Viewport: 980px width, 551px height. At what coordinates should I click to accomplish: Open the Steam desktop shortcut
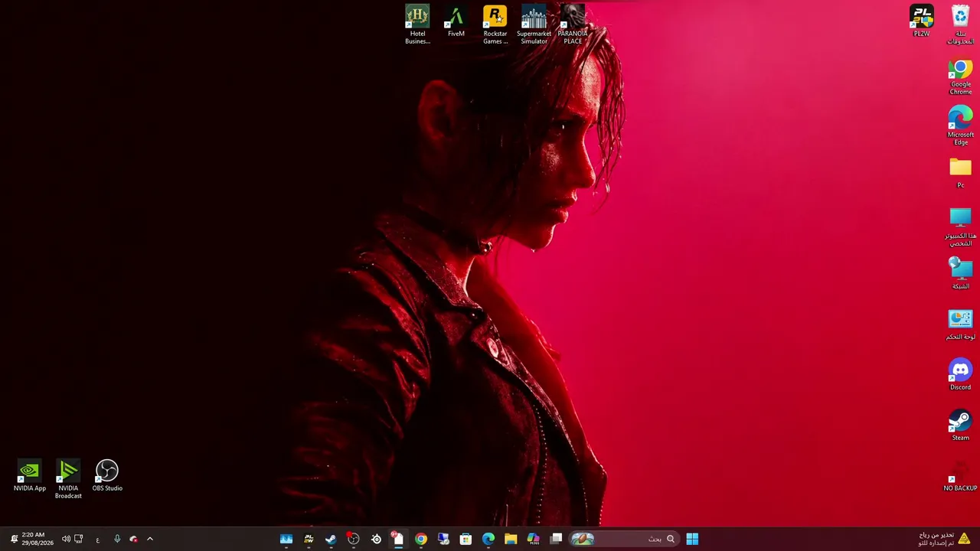click(960, 425)
